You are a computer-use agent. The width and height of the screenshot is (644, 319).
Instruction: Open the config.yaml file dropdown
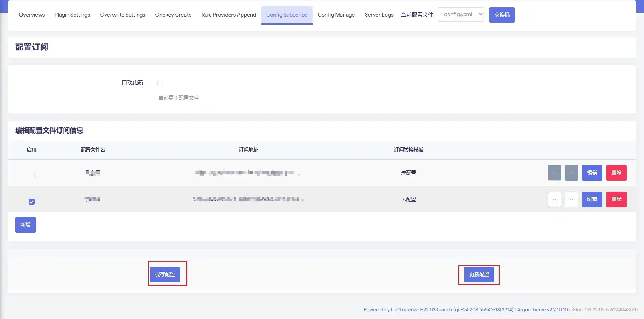(x=461, y=15)
